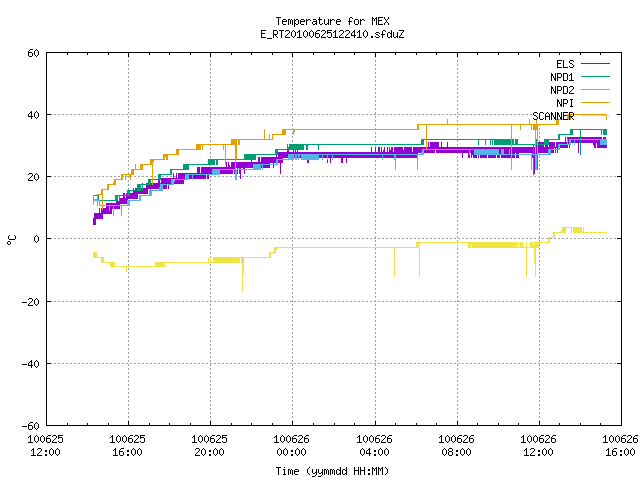Click the x-axis tick label 100625 12:00
The width and height of the screenshot is (640, 480).
pos(45,446)
